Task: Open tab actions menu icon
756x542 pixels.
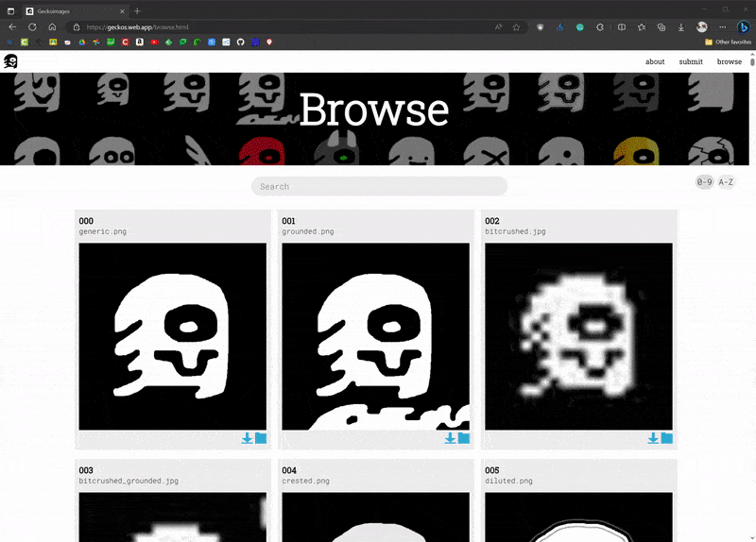Action: [10, 10]
